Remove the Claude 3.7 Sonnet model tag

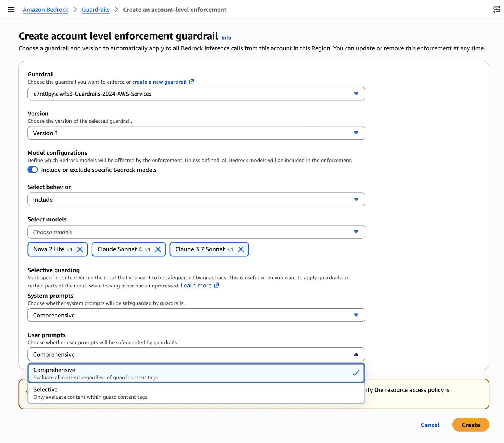tap(241, 249)
